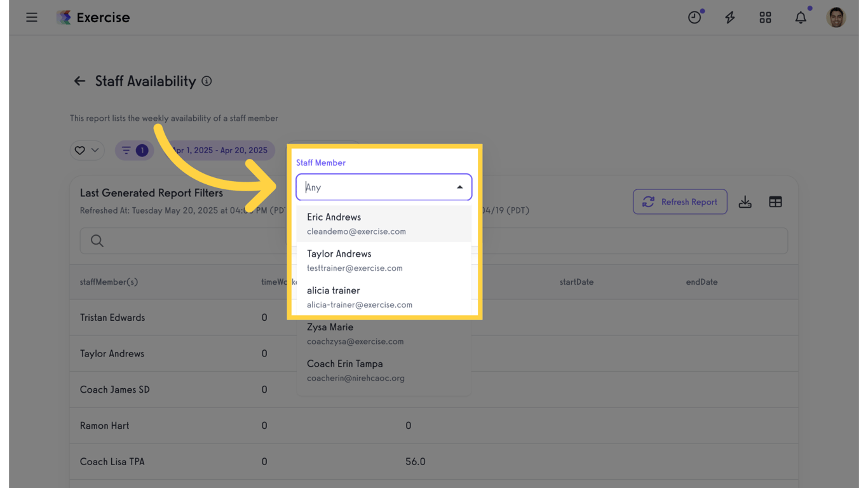Viewport: 868px width, 488px height.
Task: Open the lightning bolt quick actions
Action: [729, 18]
